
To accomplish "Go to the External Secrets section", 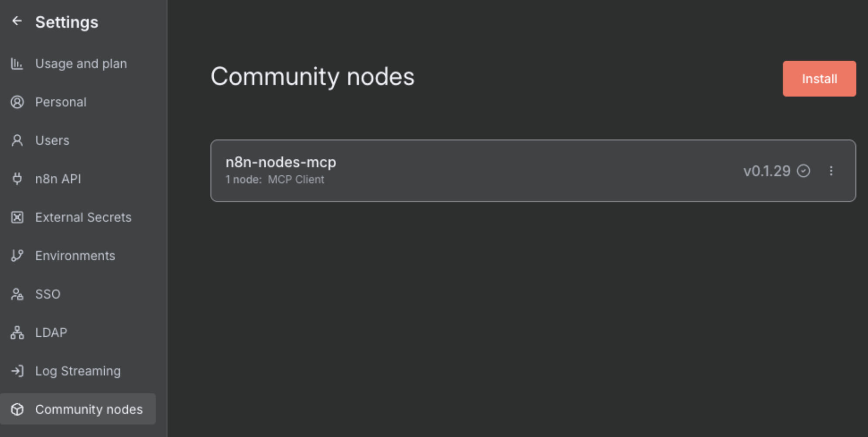I will 83,217.
